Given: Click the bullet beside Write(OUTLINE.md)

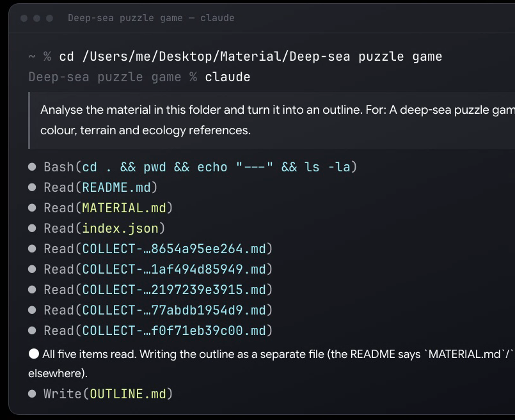Looking at the screenshot, I should point(32,394).
